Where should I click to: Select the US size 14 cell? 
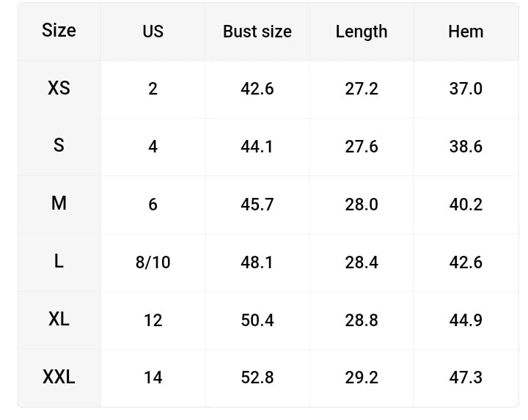(x=153, y=377)
